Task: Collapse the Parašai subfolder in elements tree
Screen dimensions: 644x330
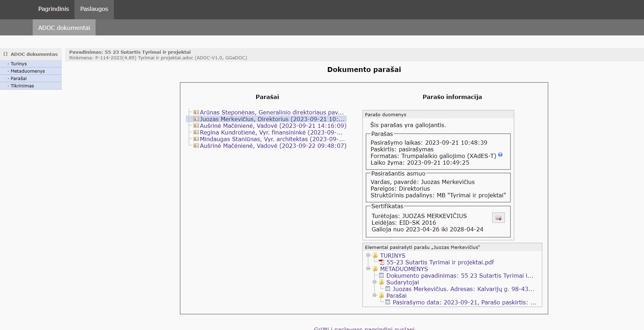Action: [375, 295]
